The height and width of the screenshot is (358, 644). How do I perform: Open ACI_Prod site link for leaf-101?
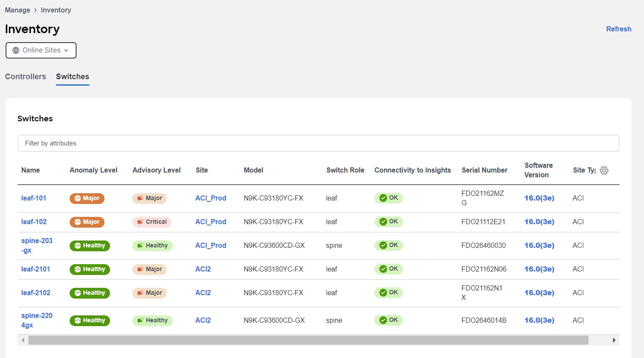pos(211,198)
